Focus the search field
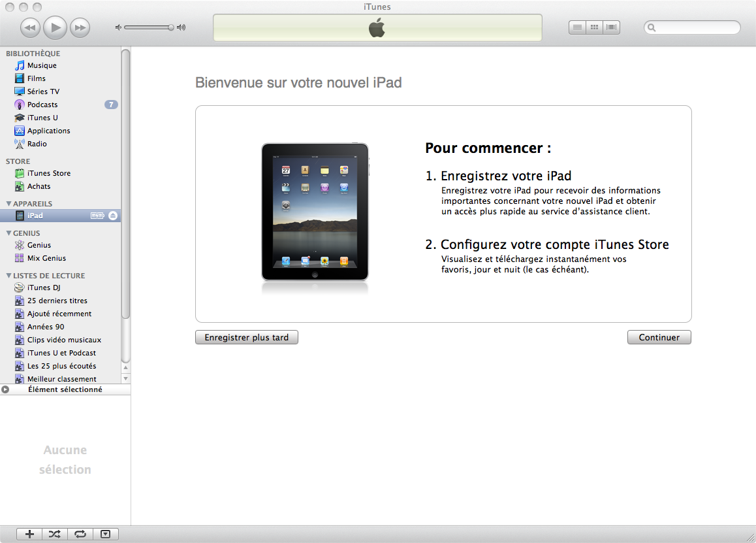 click(x=692, y=27)
